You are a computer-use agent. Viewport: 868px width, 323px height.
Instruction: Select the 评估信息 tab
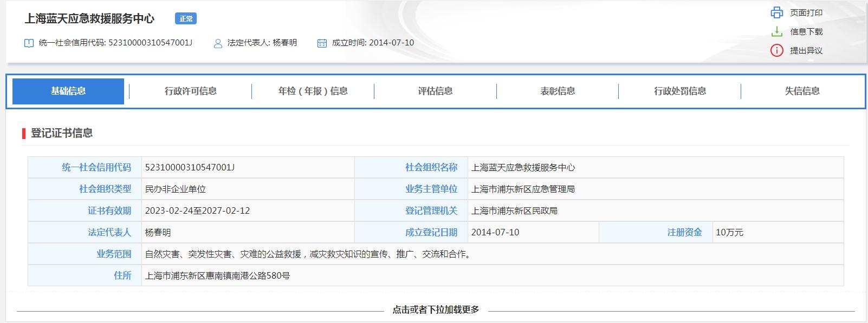435,91
